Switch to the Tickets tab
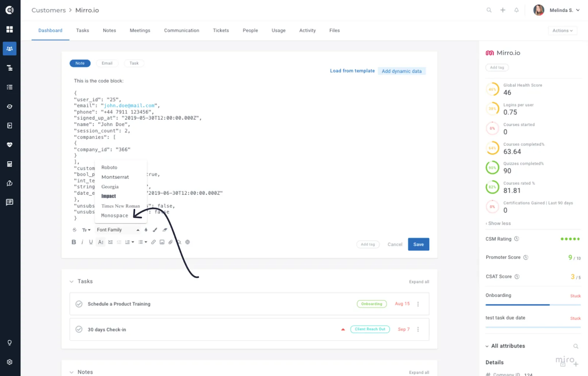The width and height of the screenshot is (588, 376). click(221, 31)
